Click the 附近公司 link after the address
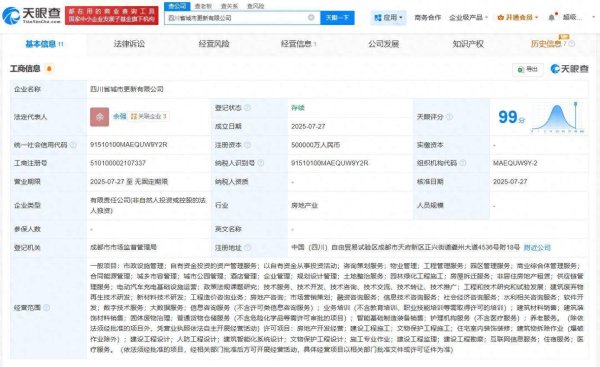600x367 pixels. [537, 248]
